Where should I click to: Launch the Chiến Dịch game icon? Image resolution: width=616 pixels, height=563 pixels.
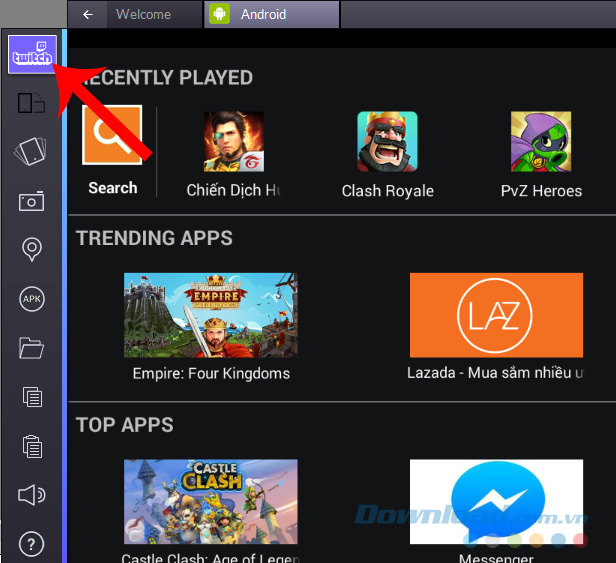click(x=234, y=141)
